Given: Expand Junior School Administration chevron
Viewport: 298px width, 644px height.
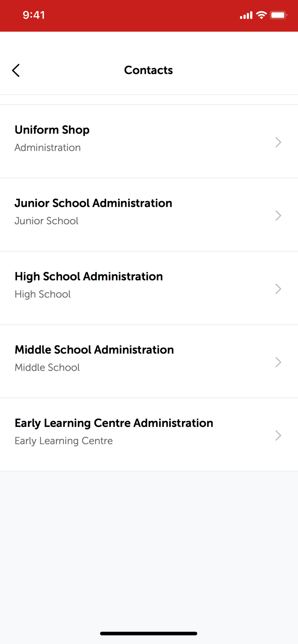Looking at the screenshot, I should pos(278,215).
